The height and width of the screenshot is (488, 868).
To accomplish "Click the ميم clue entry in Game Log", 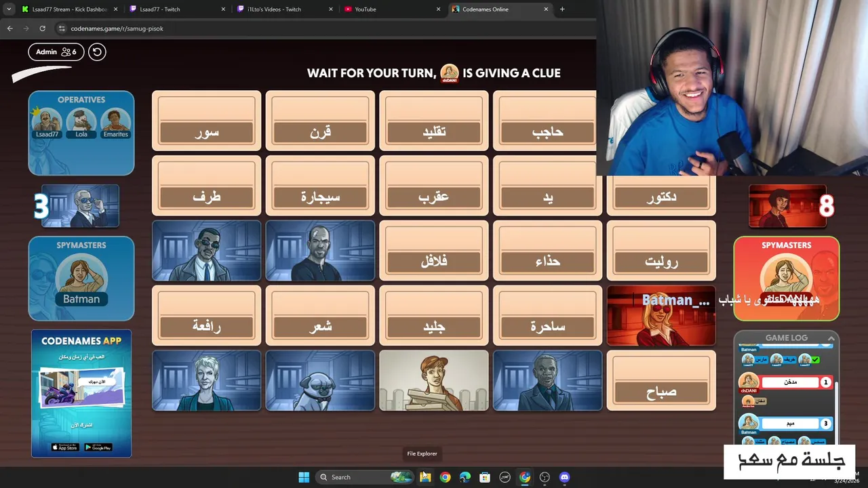I will pyautogui.click(x=791, y=424).
